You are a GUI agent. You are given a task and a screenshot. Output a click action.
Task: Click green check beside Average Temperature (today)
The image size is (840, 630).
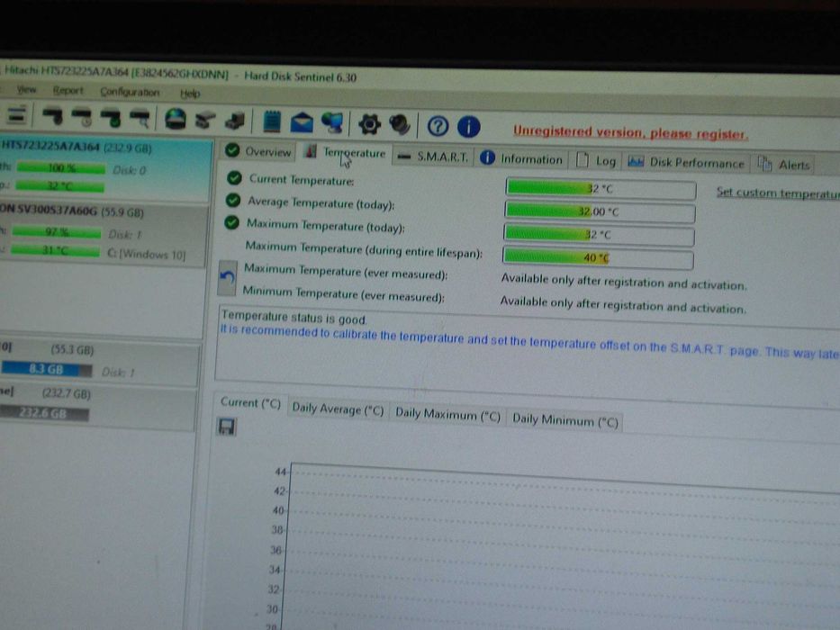(233, 200)
